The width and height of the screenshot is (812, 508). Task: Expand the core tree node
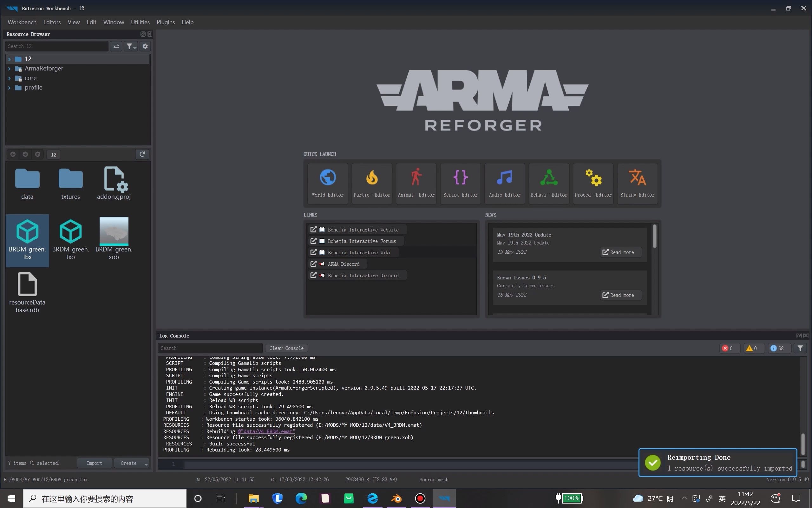10,78
